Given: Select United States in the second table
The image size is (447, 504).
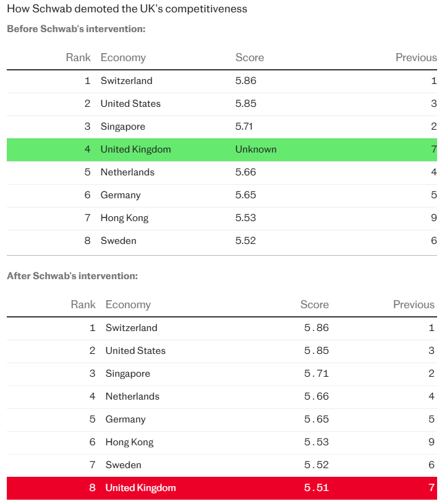Looking at the screenshot, I should (x=135, y=351).
